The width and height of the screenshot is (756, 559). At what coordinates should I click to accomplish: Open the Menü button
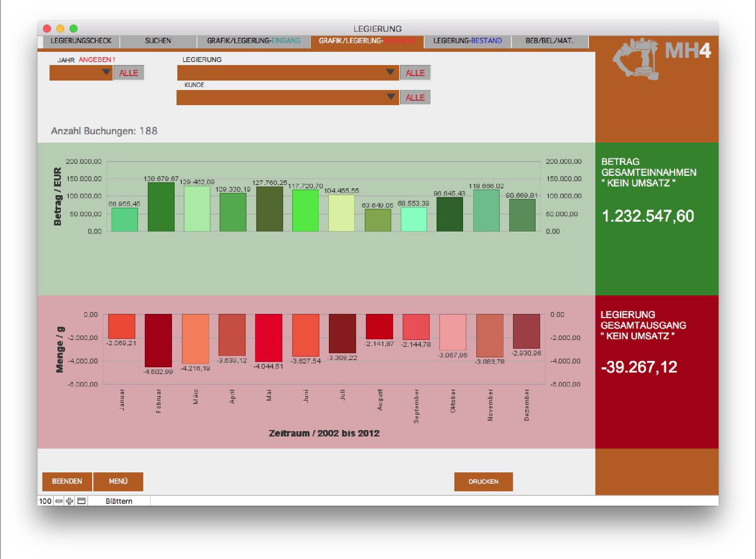[118, 481]
